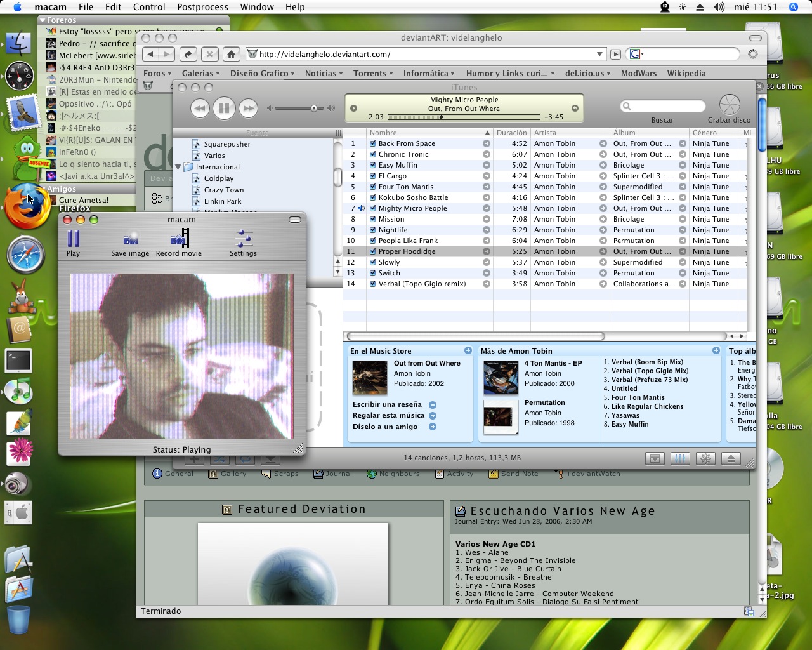Click the iTunes Buscar search field

[663, 106]
